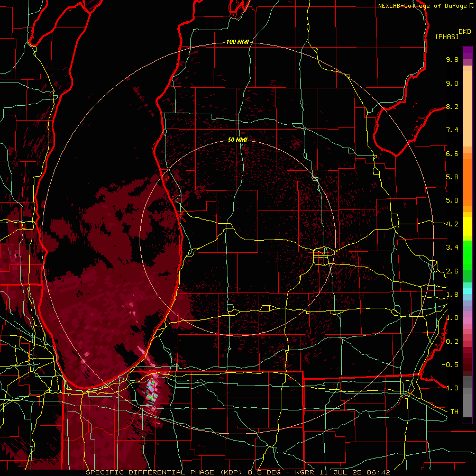Click the 3.4 value on the color scale
Image resolution: width=476 pixels, height=476 pixels.
pos(452,248)
